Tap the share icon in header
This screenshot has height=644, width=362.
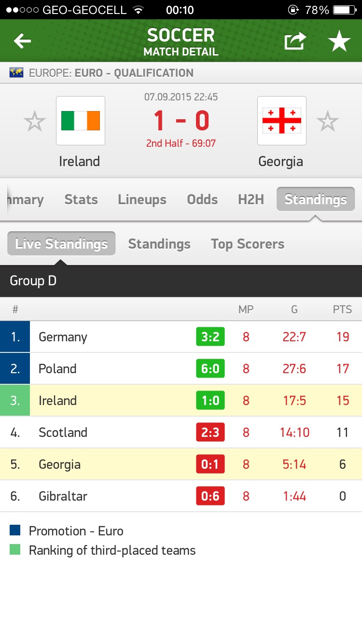[295, 42]
